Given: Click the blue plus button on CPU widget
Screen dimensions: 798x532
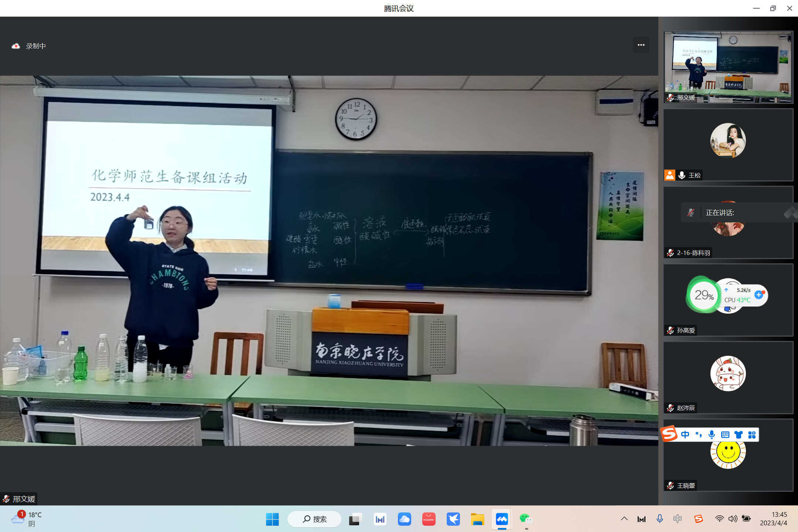Looking at the screenshot, I should pos(758,294).
